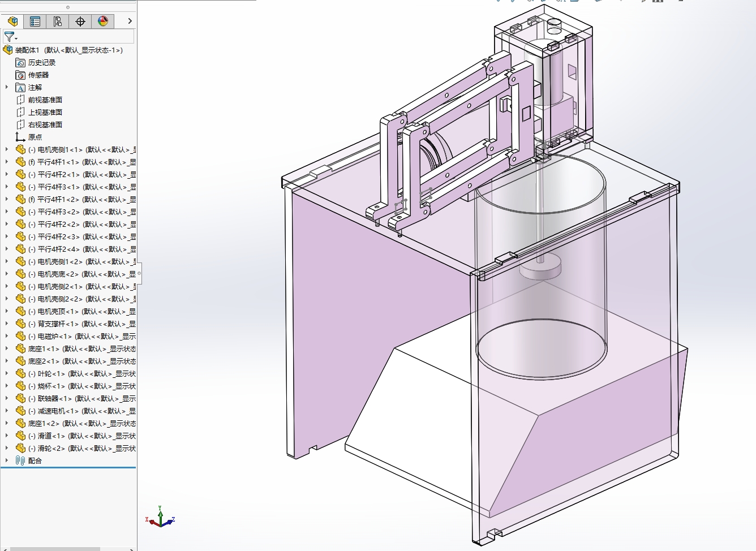Open the DimXpertManager crosshair tab
This screenshot has width=756, height=551.
tap(80, 21)
